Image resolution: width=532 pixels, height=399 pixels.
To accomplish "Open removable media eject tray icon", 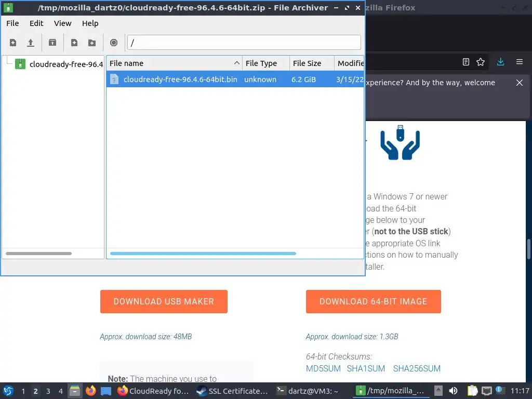I will click(438, 391).
